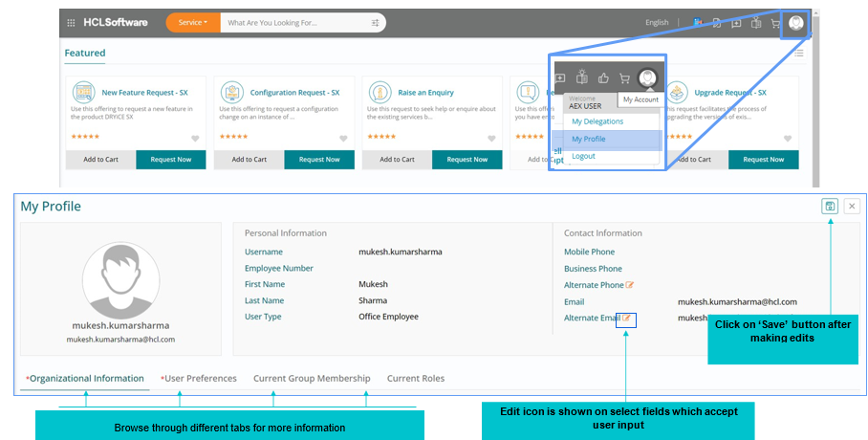Click the edit icon beside Alternate Email
The height and width of the screenshot is (440, 868).
[626, 319]
